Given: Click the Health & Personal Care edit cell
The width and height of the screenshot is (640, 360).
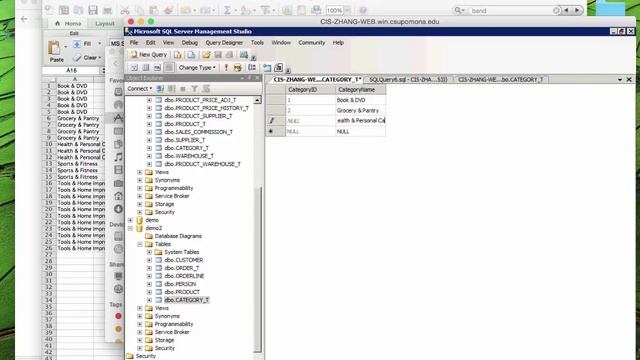Looking at the screenshot, I should [360, 121].
